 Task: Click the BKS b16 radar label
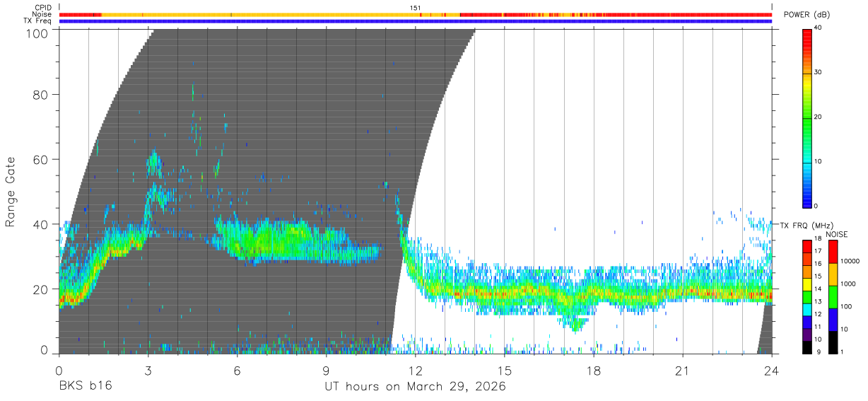click(x=85, y=387)
